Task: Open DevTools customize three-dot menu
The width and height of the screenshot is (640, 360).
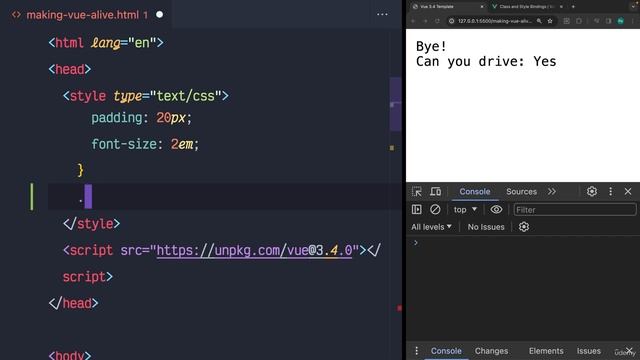Action: coord(610,191)
